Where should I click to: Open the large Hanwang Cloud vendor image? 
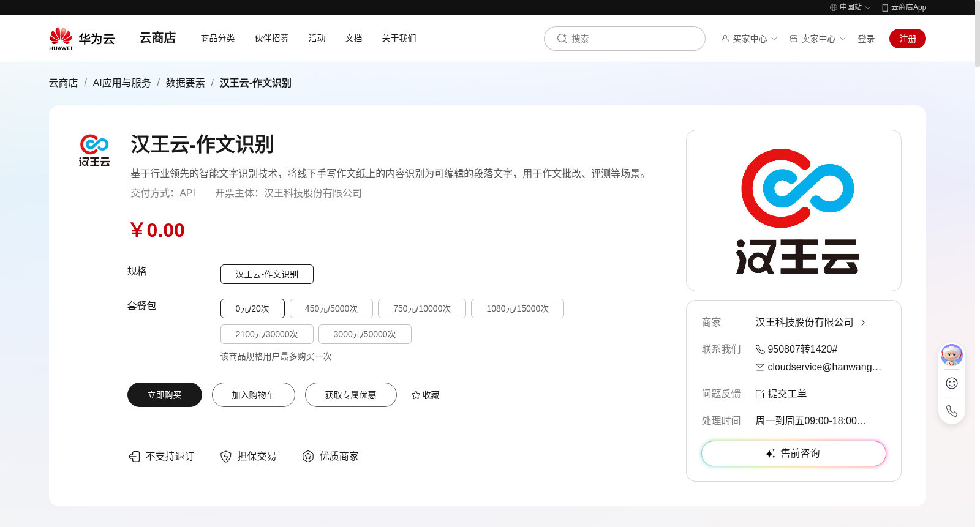pos(794,211)
